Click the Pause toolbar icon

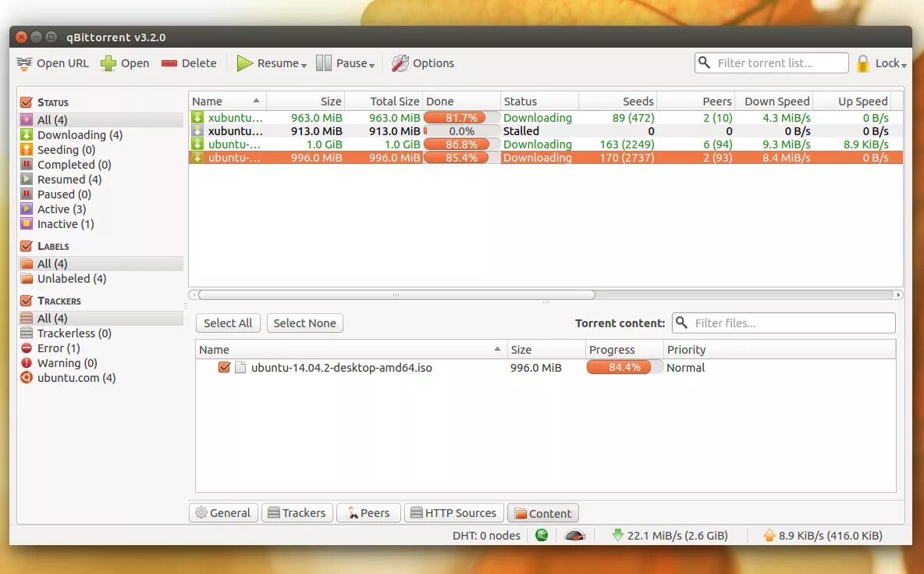click(324, 63)
